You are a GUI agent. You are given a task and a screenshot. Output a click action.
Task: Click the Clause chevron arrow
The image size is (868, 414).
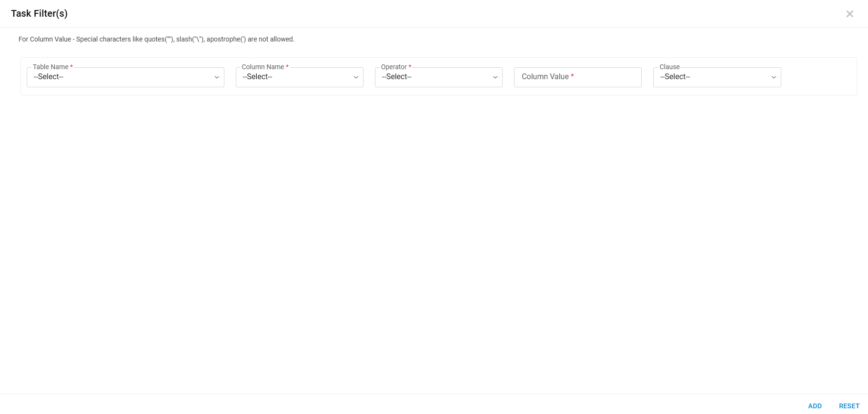coord(774,77)
